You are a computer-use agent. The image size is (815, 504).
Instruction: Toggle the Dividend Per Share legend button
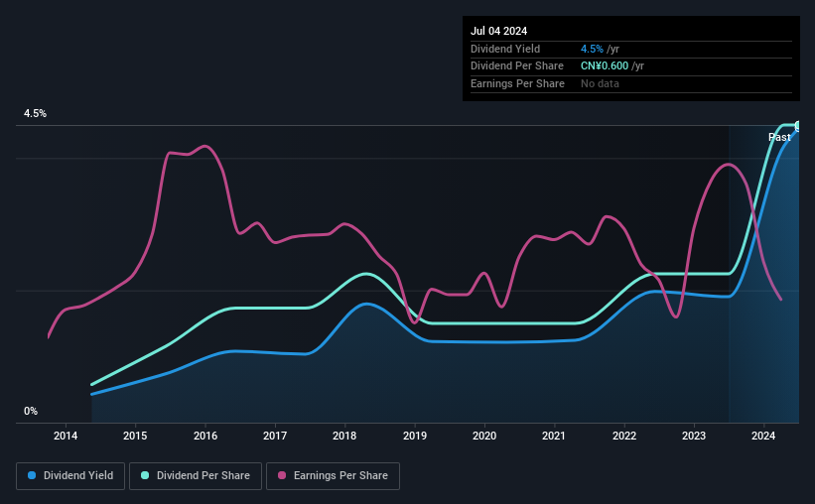[196, 476]
